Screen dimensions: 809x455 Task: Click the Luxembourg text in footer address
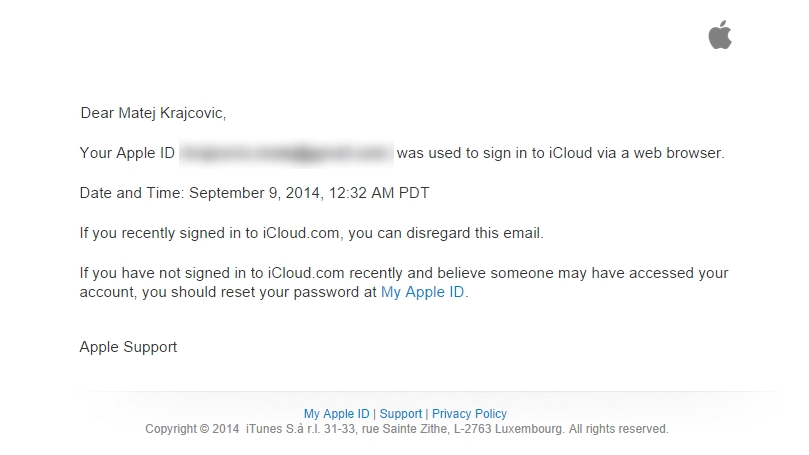[x=520, y=429]
